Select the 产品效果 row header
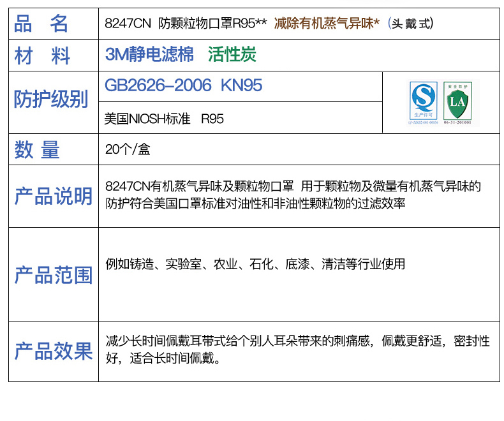The height and width of the screenshot is (421, 504). pyautogui.click(x=53, y=351)
